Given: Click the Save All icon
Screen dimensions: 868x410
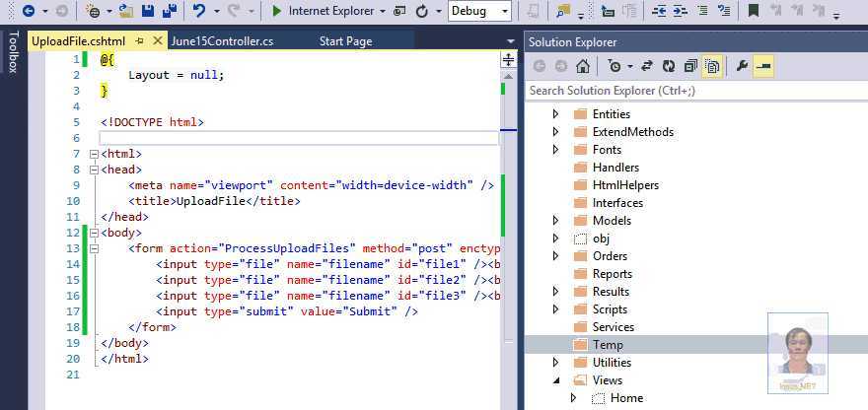Looking at the screenshot, I should pyautogui.click(x=170, y=11).
